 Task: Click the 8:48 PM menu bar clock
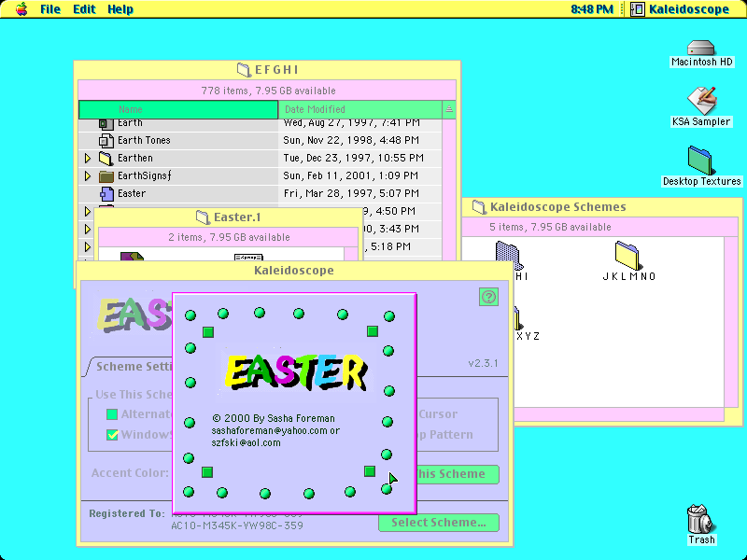coord(592,9)
